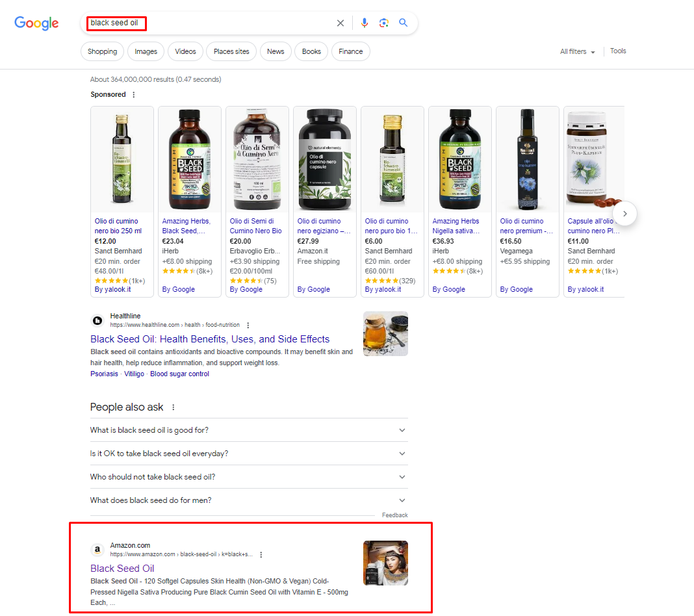Click natural elements capsule jar image
694x616 pixels.
tap(325, 159)
